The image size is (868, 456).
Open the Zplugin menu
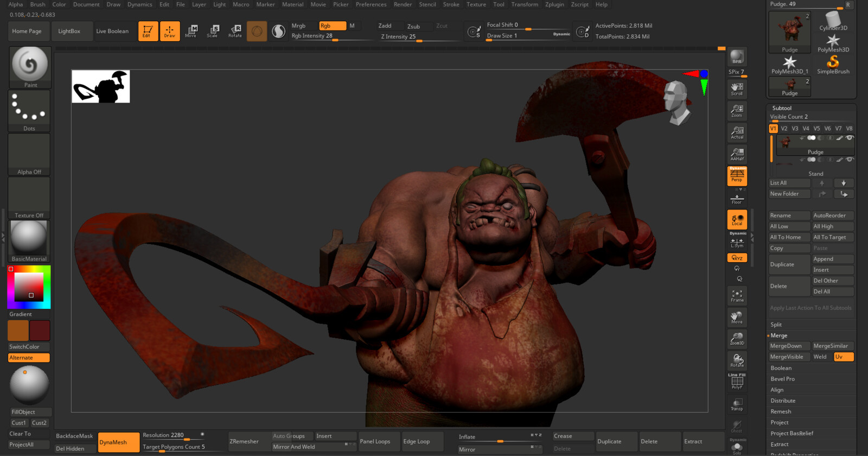click(554, 4)
